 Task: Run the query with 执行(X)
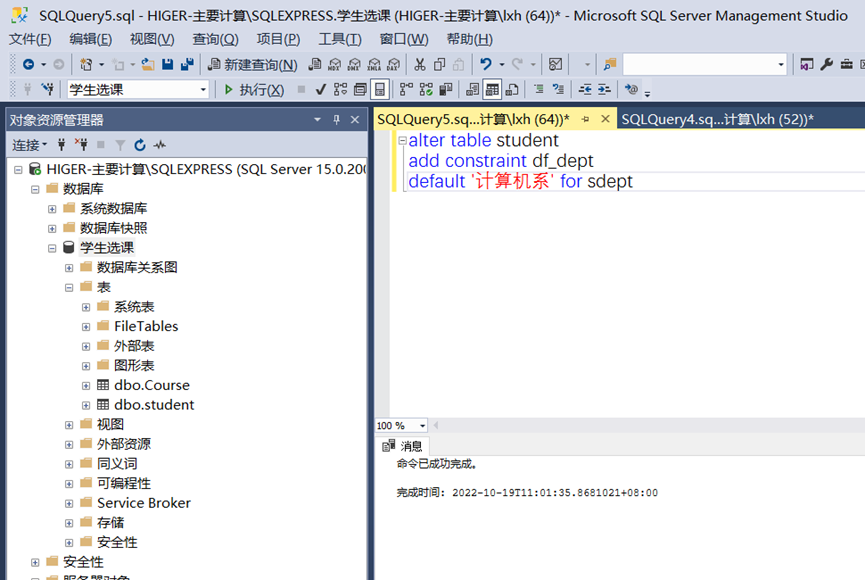[254, 89]
